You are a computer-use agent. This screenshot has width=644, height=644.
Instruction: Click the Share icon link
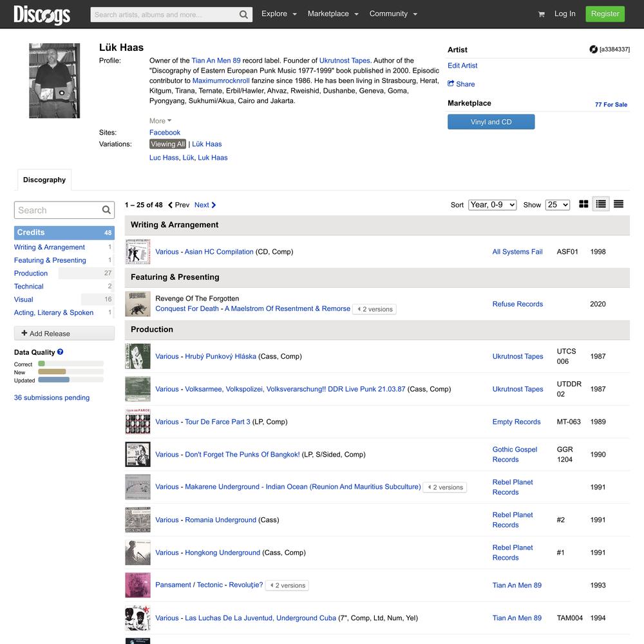tap(461, 84)
